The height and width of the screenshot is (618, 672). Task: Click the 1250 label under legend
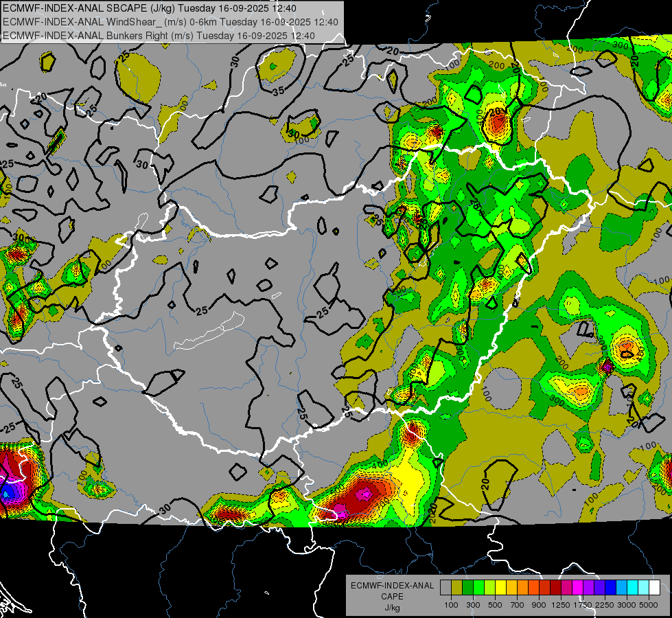561,605
